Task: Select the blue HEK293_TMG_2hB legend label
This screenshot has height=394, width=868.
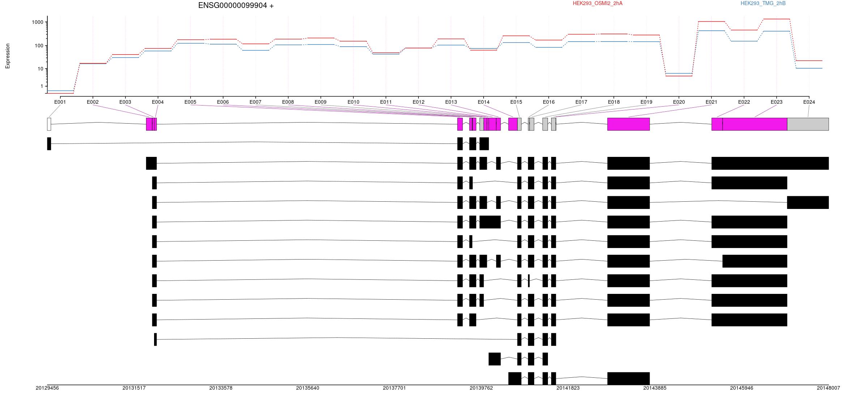Action: [x=763, y=3]
